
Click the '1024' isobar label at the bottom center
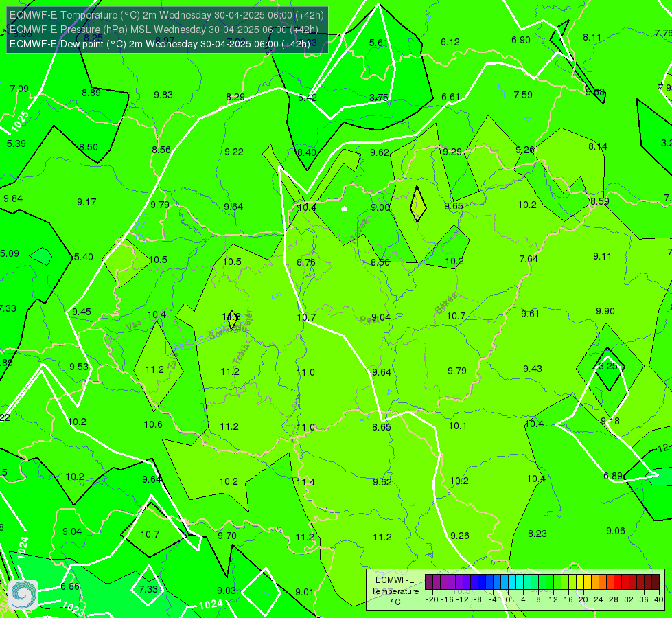211,604
